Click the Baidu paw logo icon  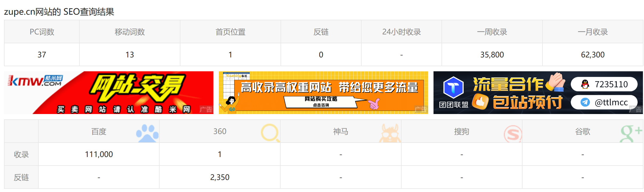(147, 133)
